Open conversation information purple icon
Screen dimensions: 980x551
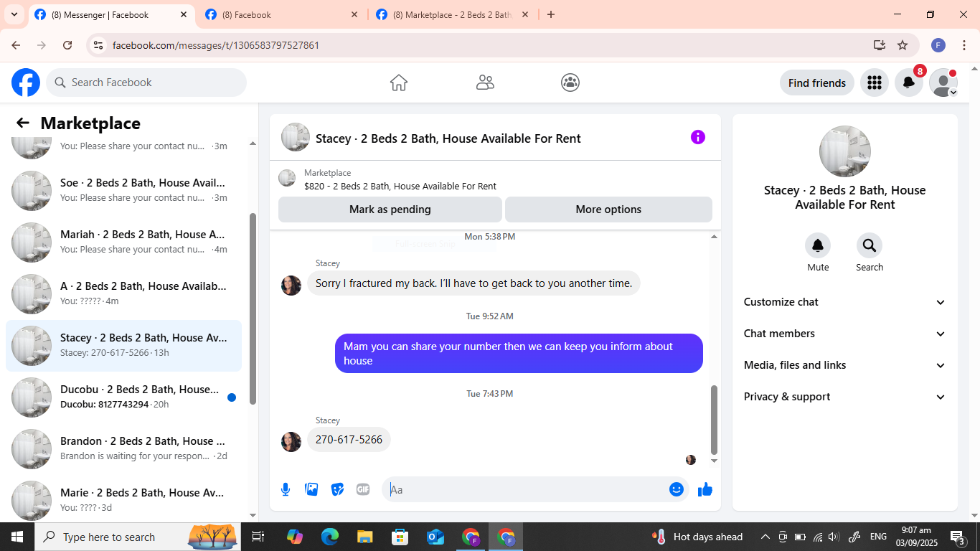pos(698,137)
